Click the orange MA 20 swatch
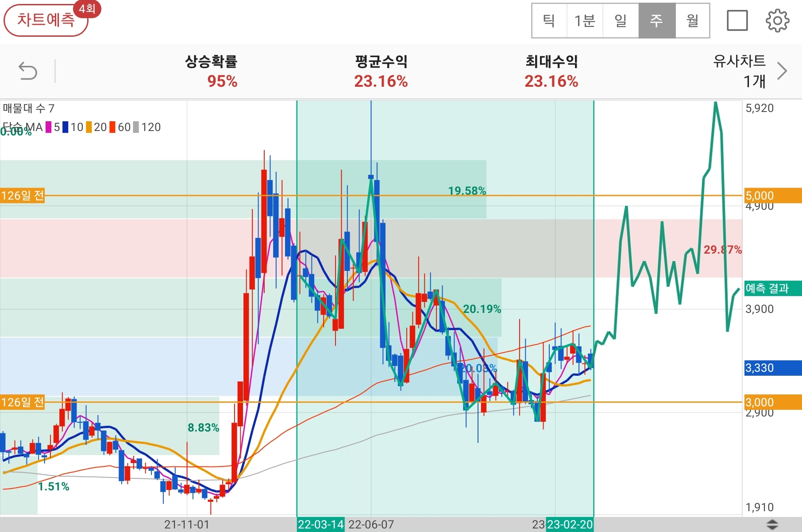Screen dimensions: 802x532 pyautogui.click(x=89, y=127)
